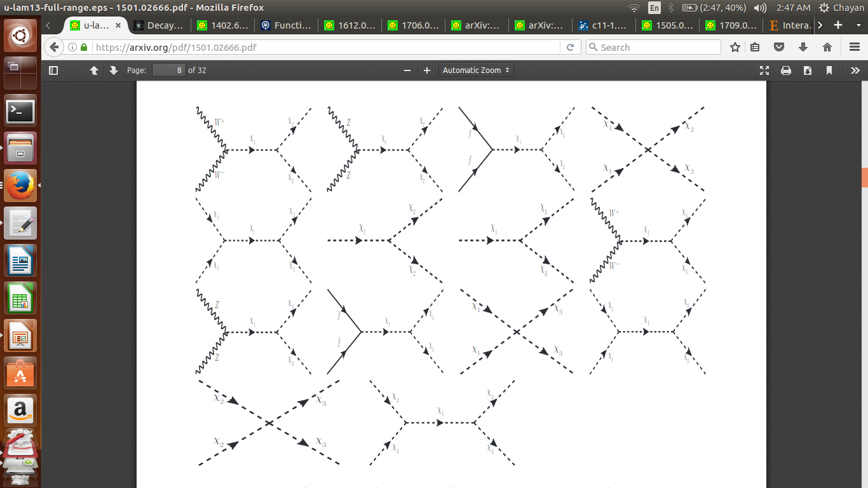The width and height of the screenshot is (868, 488).
Task: Open Amazon launcher icon
Action: pyautogui.click(x=20, y=410)
